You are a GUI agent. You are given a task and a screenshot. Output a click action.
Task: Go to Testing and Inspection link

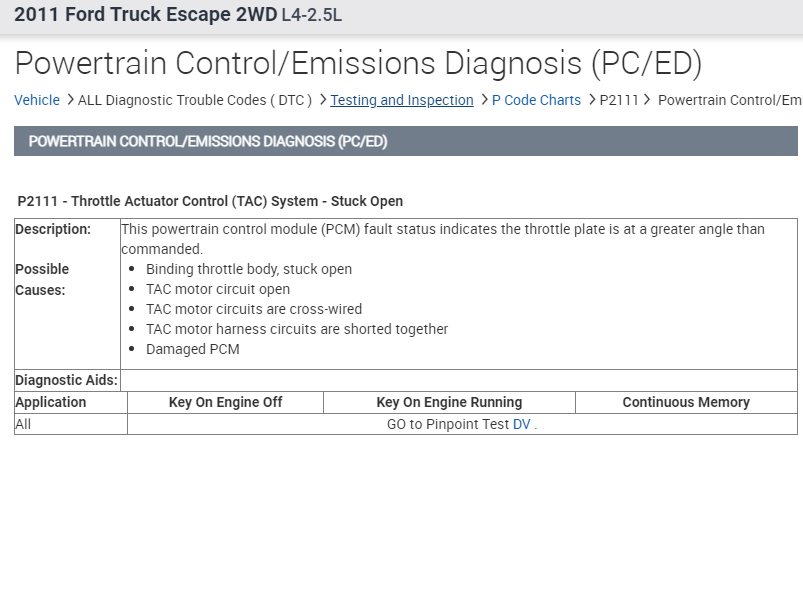point(402,100)
